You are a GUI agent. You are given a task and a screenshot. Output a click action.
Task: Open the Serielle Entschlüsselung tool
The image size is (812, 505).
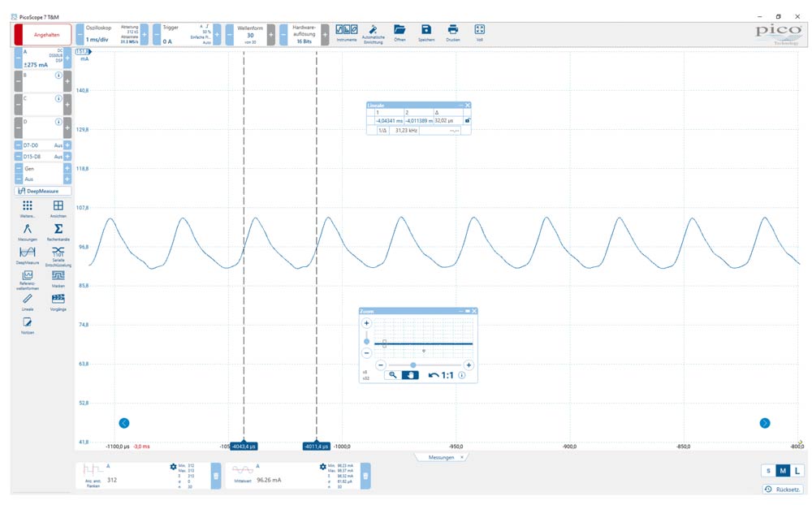[58, 252]
